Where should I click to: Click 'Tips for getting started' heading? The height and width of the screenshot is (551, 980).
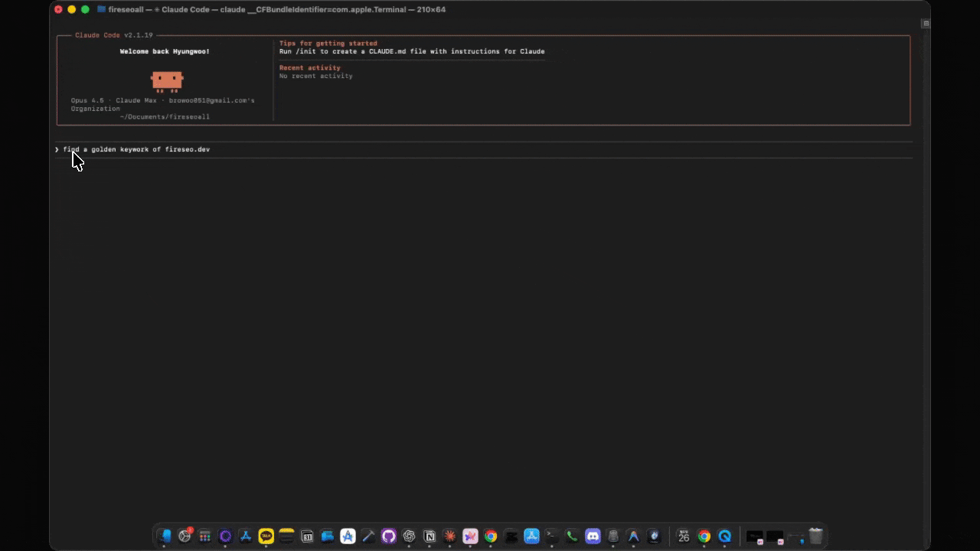pos(328,44)
